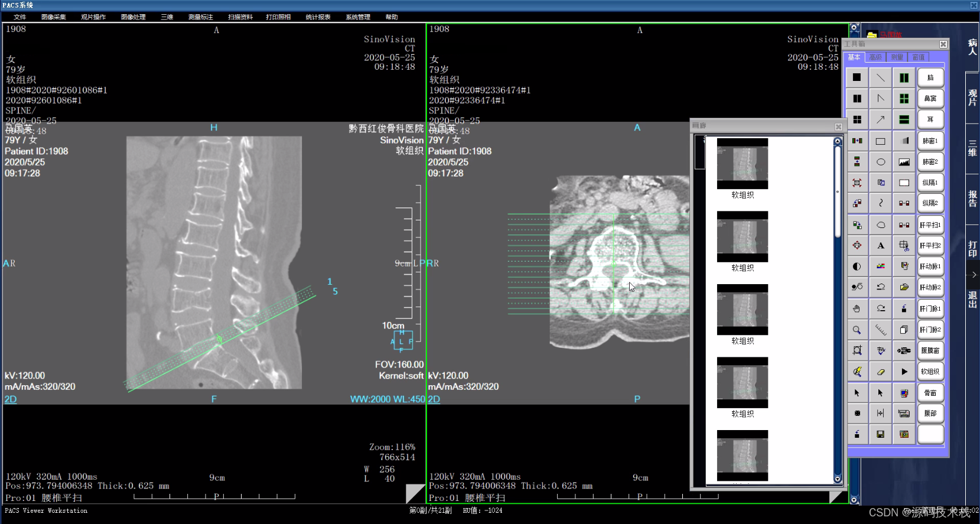Click the 退出 side button
This screenshot has width=980, height=524.
[x=972, y=300]
